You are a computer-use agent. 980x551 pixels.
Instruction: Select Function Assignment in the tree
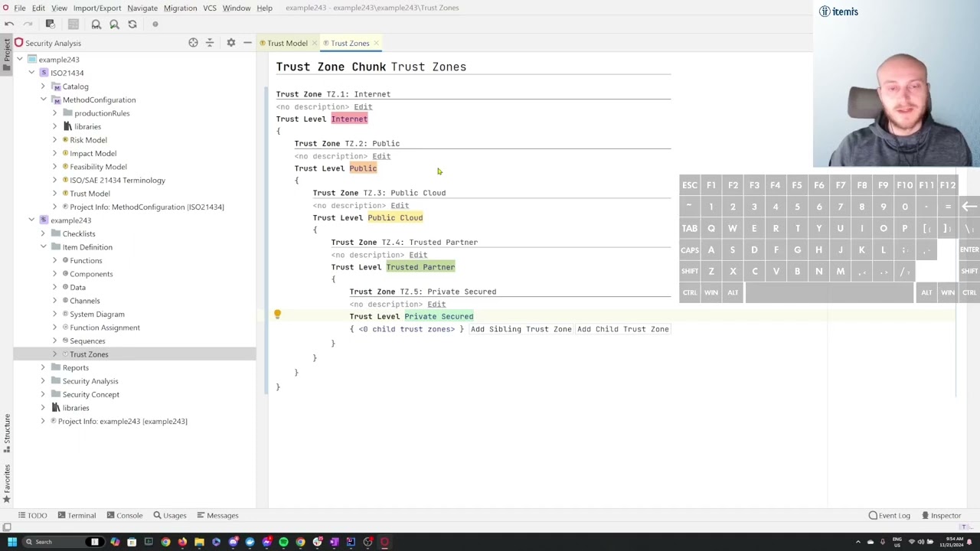105,328
